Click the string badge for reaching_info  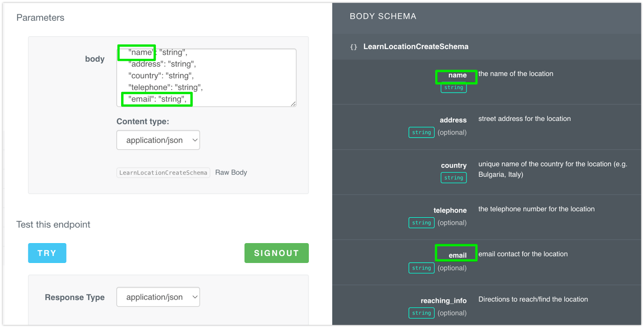point(421,313)
